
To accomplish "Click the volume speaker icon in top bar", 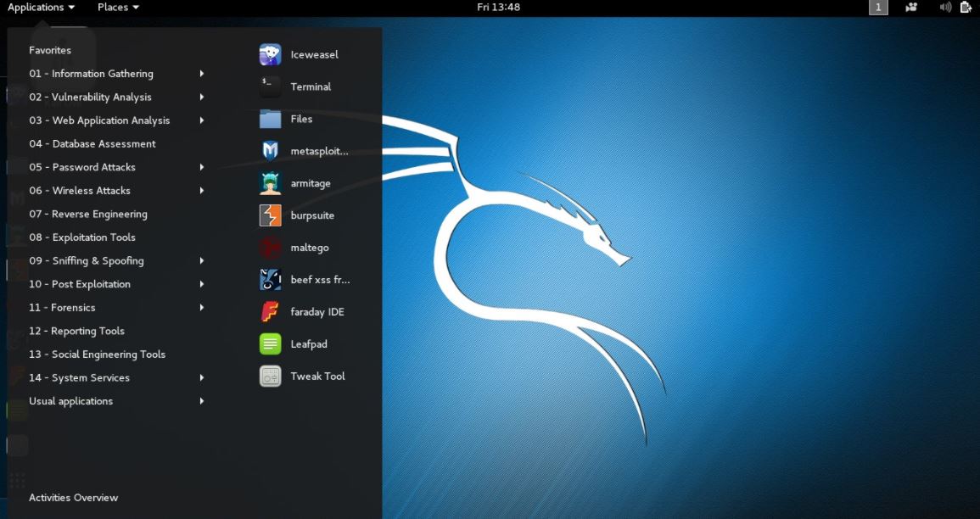I will coord(945,8).
